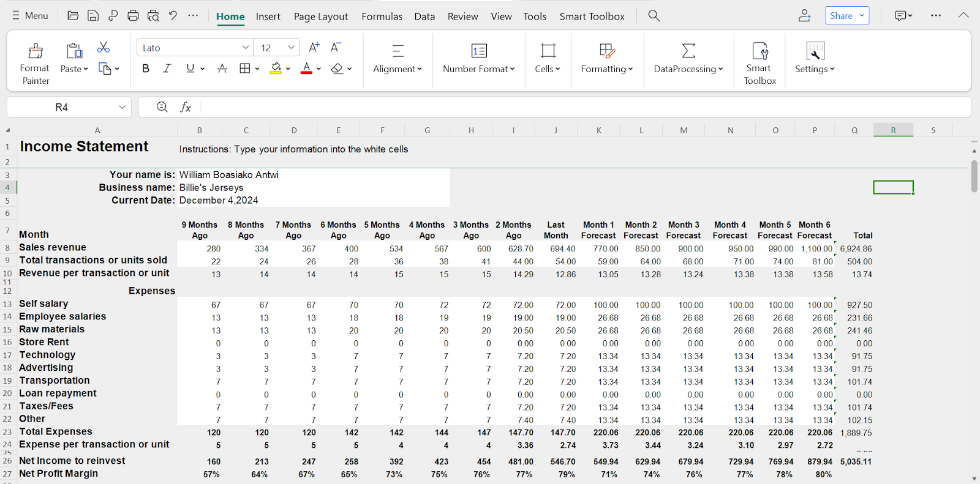Click the zoom lens icon beside fx
This screenshot has height=484, width=980.
[x=162, y=107]
